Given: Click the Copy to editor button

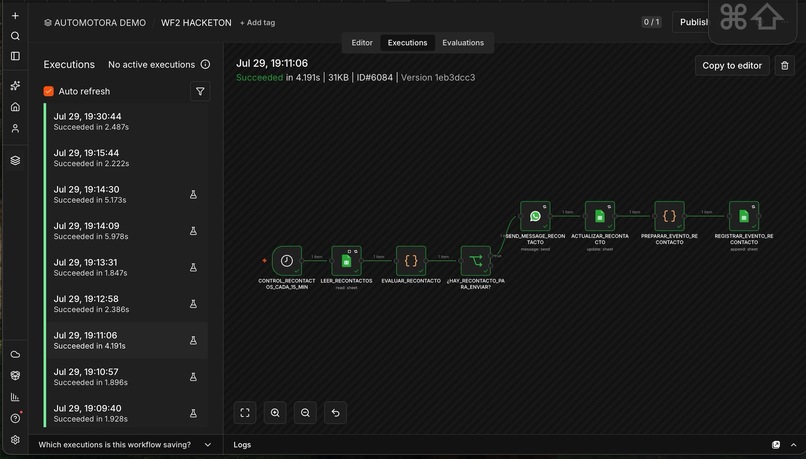Looking at the screenshot, I should pos(732,65).
